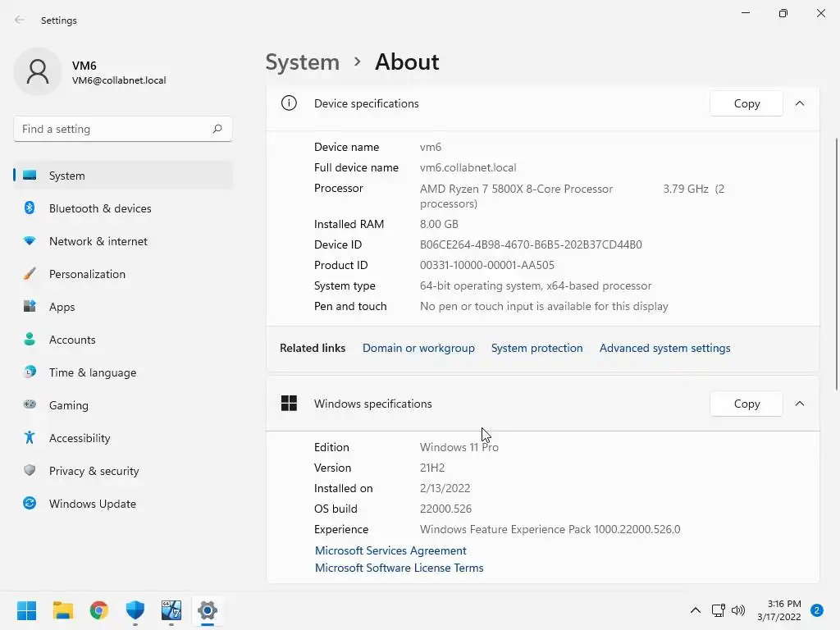Click the clock and date in taskbar

pyautogui.click(x=779, y=610)
